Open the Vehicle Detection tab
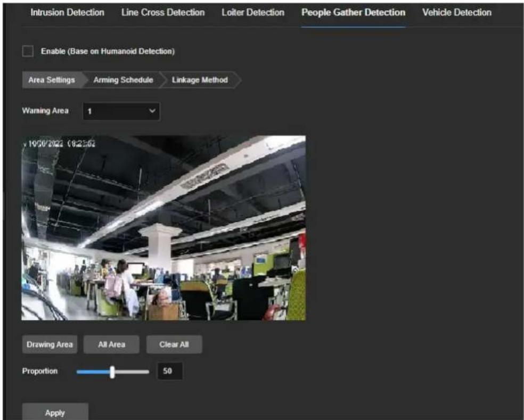 pyautogui.click(x=456, y=12)
